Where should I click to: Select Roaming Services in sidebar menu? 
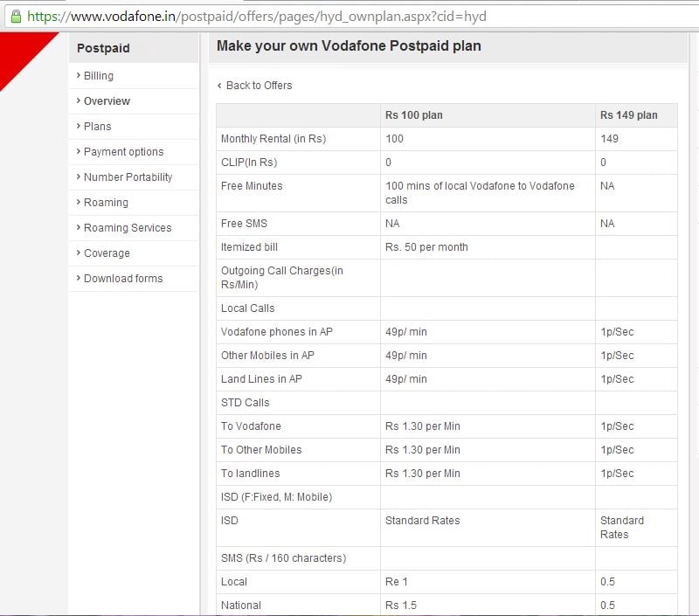128,228
